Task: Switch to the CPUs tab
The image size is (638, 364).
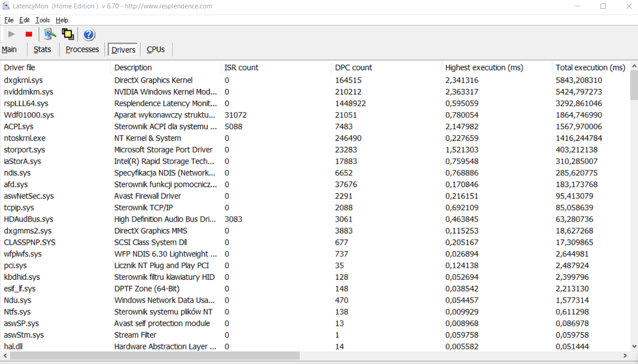Action: tap(155, 49)
